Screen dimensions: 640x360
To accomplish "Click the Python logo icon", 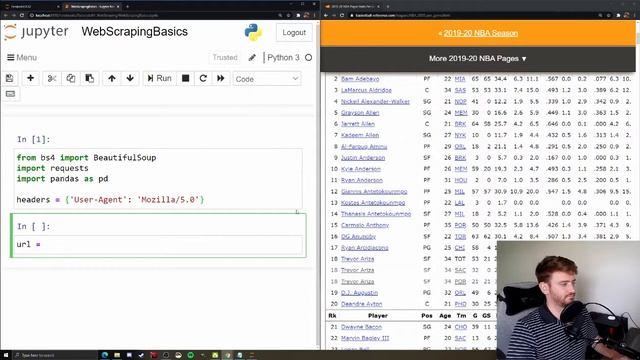I will pos(253,32).
